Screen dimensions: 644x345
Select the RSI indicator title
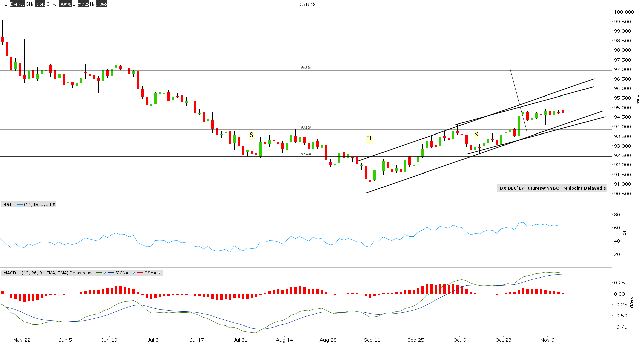coord(7,205)
